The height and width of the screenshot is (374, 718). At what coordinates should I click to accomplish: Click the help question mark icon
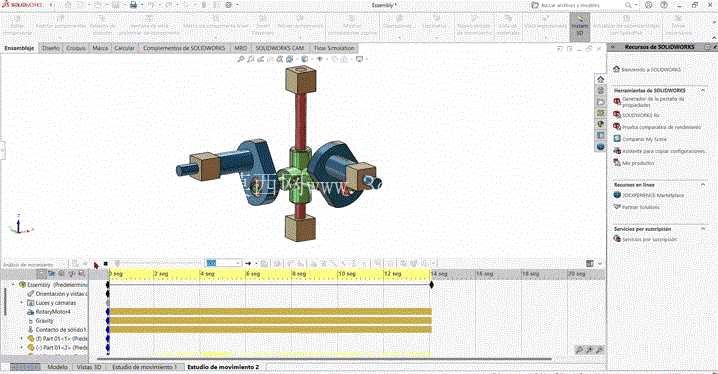(x=664, y=5)
